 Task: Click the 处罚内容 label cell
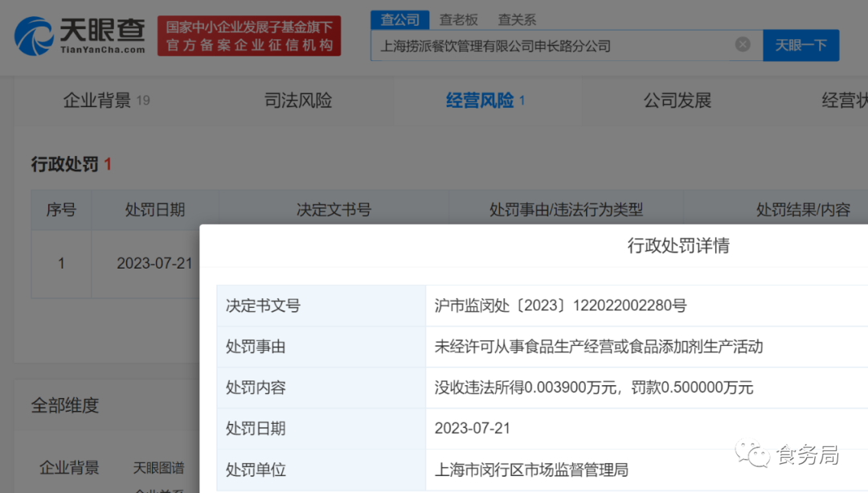click(x=321, y=388)
